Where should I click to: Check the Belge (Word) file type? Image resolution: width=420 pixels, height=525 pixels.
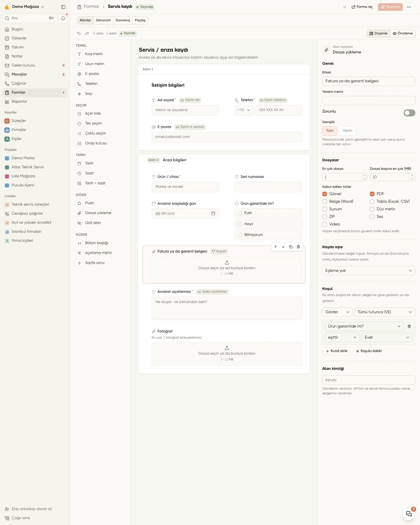325,202
